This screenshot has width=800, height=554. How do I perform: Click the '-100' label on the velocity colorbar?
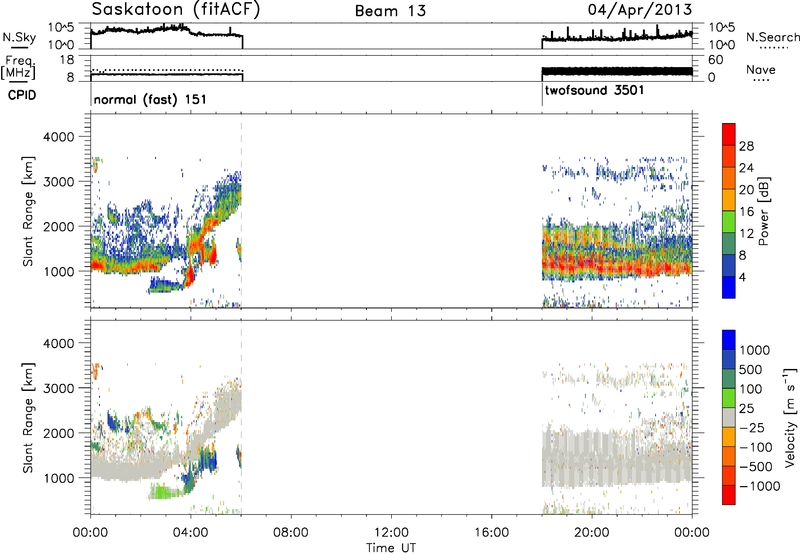pyautogui.click(x=756, y=447)
